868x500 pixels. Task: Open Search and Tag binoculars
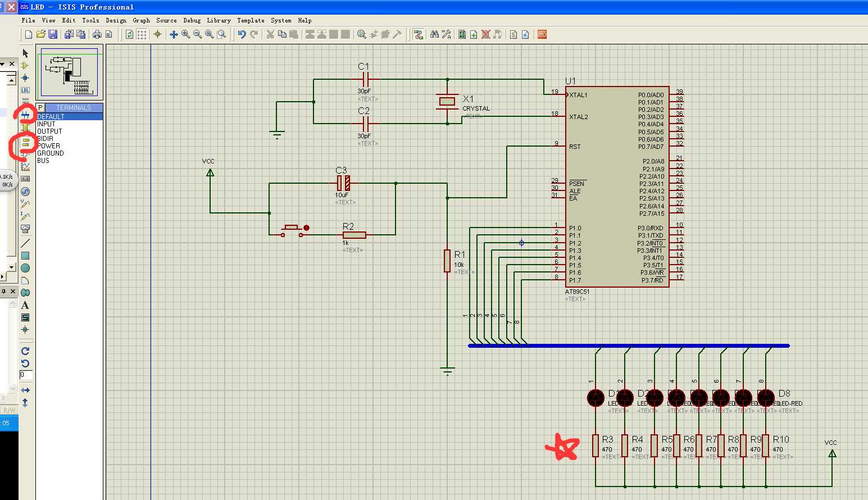[434, 34]
